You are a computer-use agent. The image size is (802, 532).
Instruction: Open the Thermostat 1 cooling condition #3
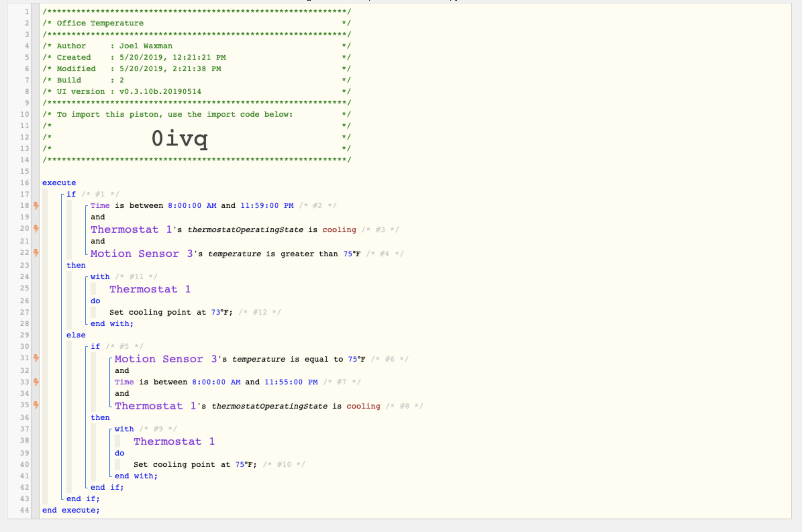(223, 230)
